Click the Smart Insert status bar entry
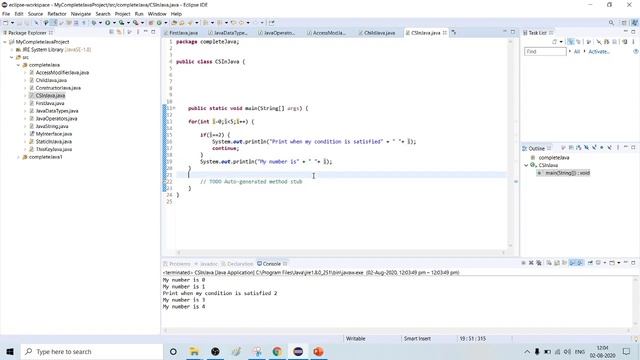Screen dimensions: 640x360 pos(417,339)
